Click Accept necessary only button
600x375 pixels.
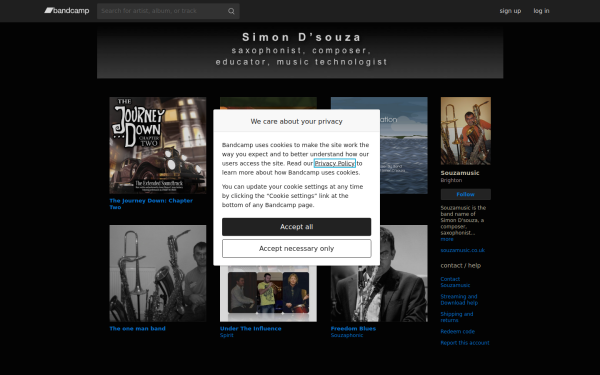(297, 249)
